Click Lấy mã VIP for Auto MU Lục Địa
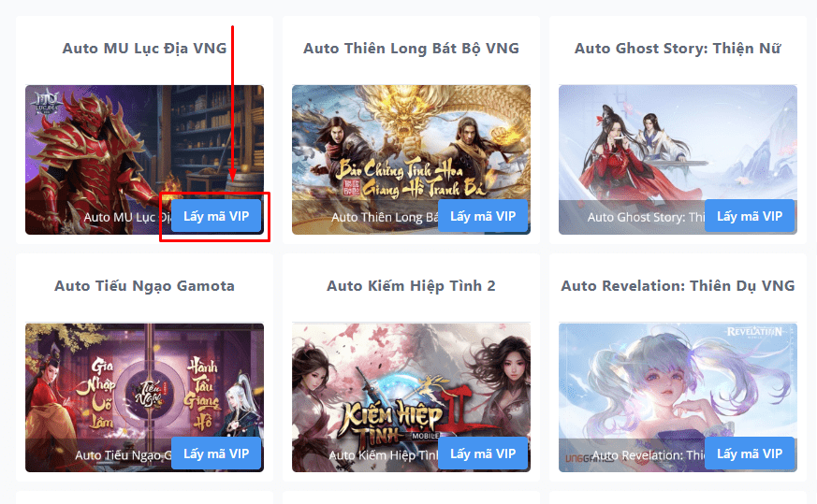The image size is (817, 504). pyautogui.click(x=216, y=216)
